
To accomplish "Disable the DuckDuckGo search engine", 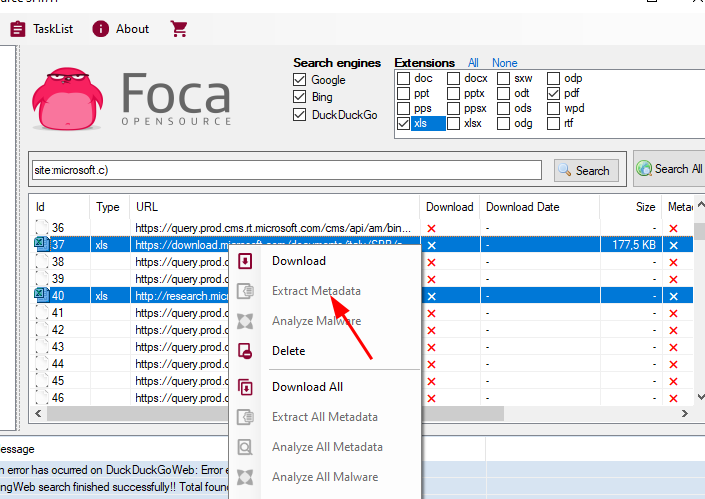I will click(x=299, y=115).
